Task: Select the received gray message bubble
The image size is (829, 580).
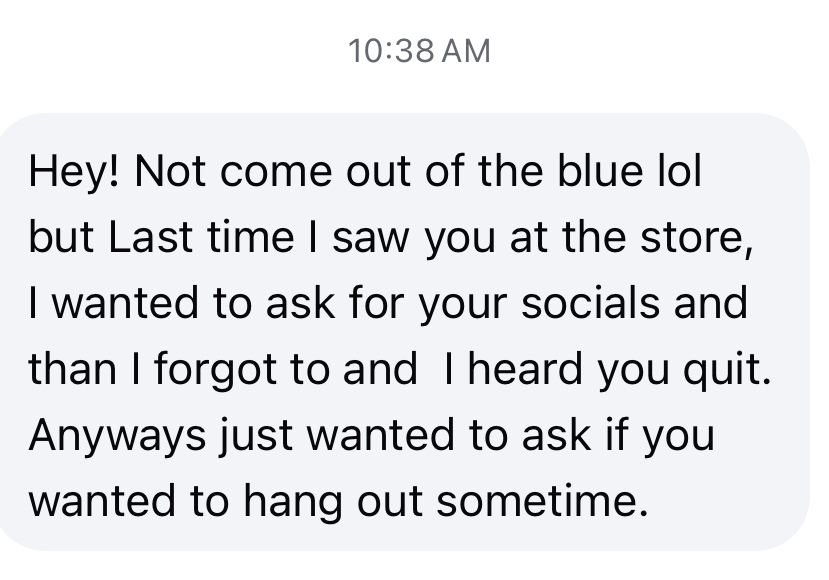Action: (x=403, y=332)
